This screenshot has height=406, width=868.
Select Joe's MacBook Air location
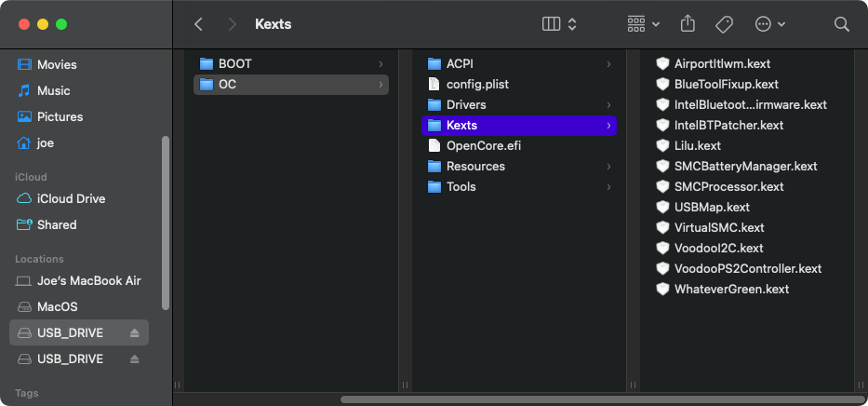pyautogui.click(x=77, y=281)
